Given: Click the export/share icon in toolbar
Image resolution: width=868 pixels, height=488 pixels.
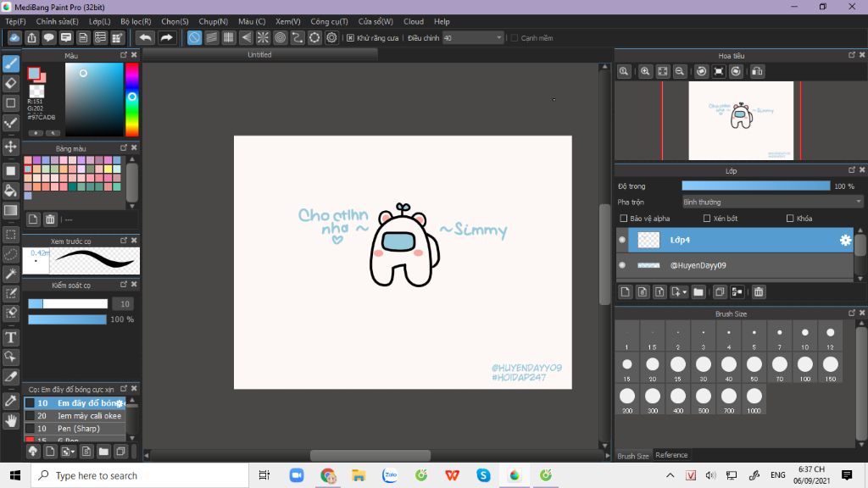Looking at the screenshot, I should 31,37.
